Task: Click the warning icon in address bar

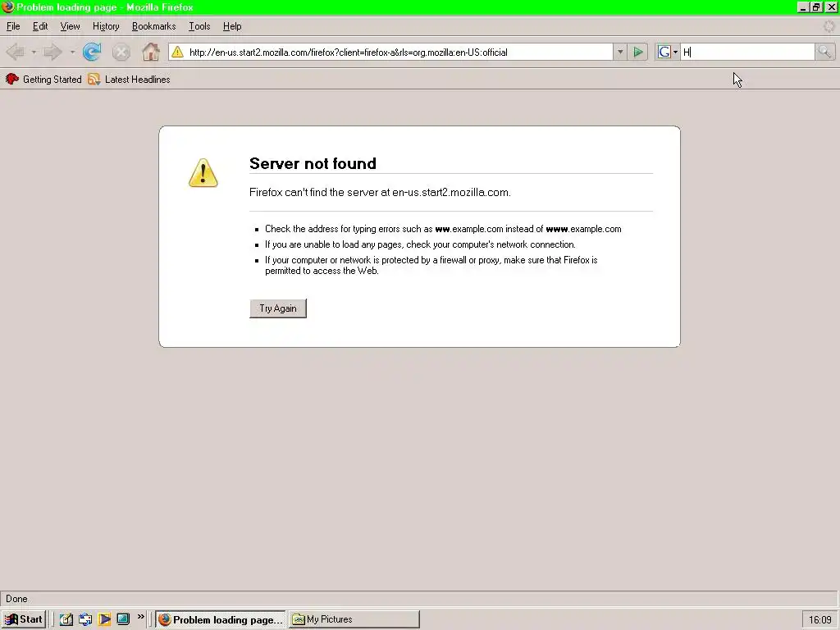Action: click(177, 52)
